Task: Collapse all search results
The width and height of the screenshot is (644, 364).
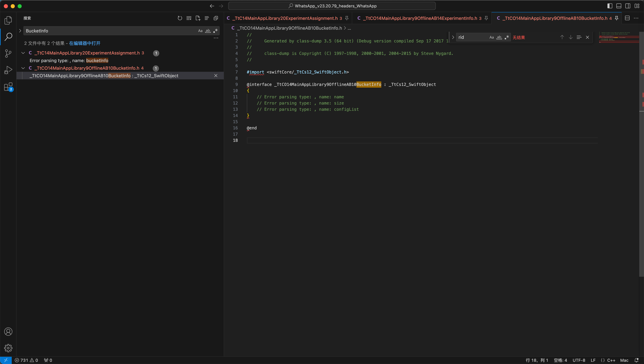Action: (x=216, y=18)
